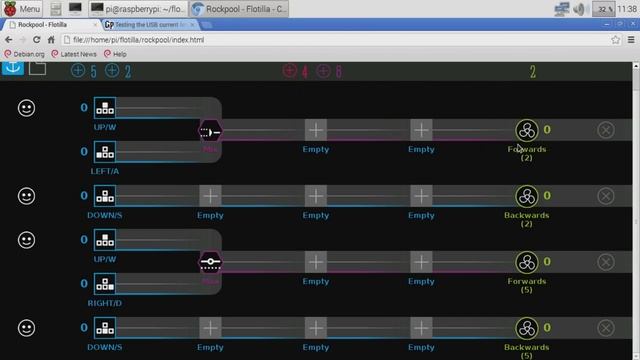Click the Mix converter hexagon
Screen dimensions: 640x360
[x=211, y=131]
